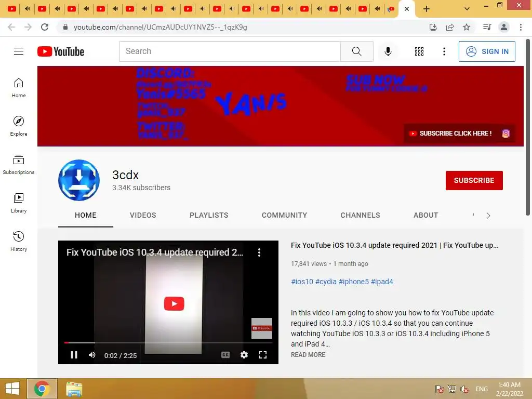
Task: Expand Chrome tab search dropdown
Action: pyautogui.click(x=467, y=9)
